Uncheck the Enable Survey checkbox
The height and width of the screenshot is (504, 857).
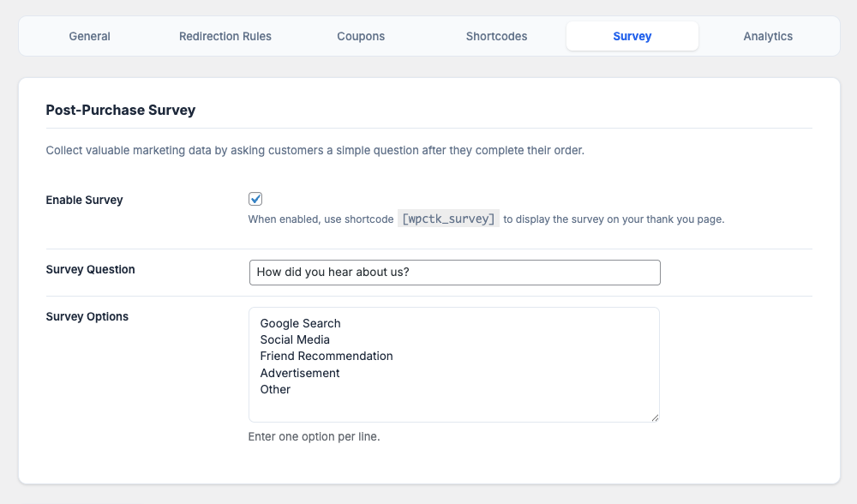click(255, 199)
